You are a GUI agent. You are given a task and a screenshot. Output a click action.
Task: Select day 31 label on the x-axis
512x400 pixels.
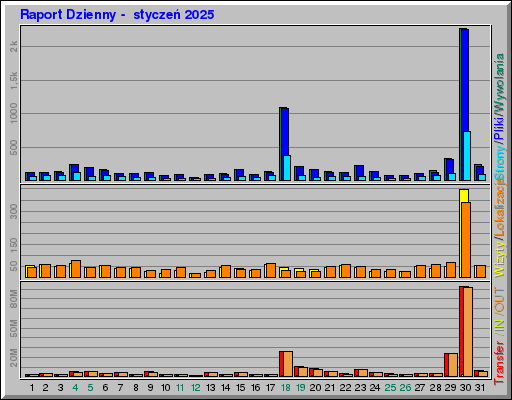pyautogui.click(x=480, y=388)
